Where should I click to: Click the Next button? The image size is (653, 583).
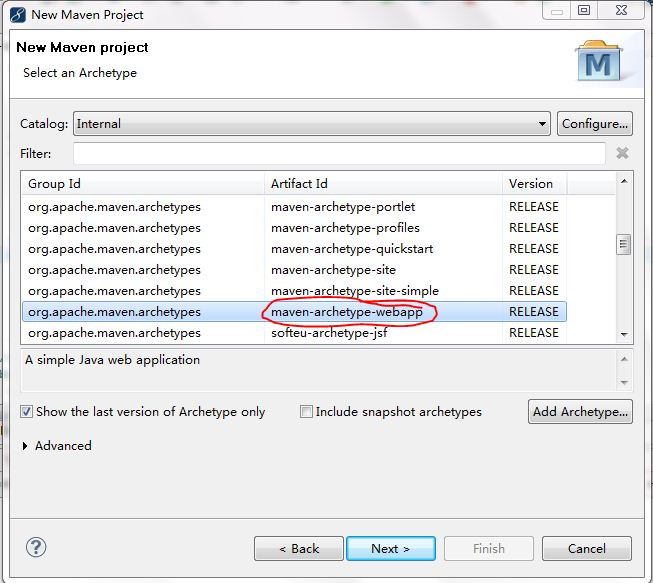coord(391,548)
